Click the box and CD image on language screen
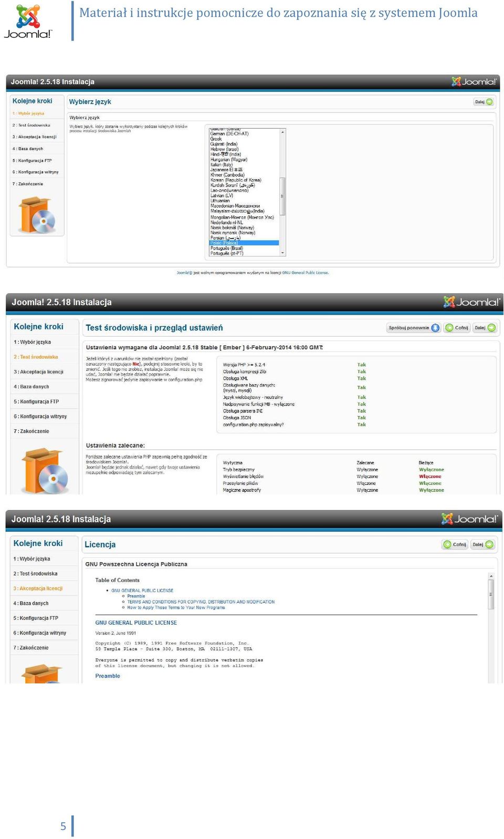Viewport: 504px width, 839px height. 37,215
